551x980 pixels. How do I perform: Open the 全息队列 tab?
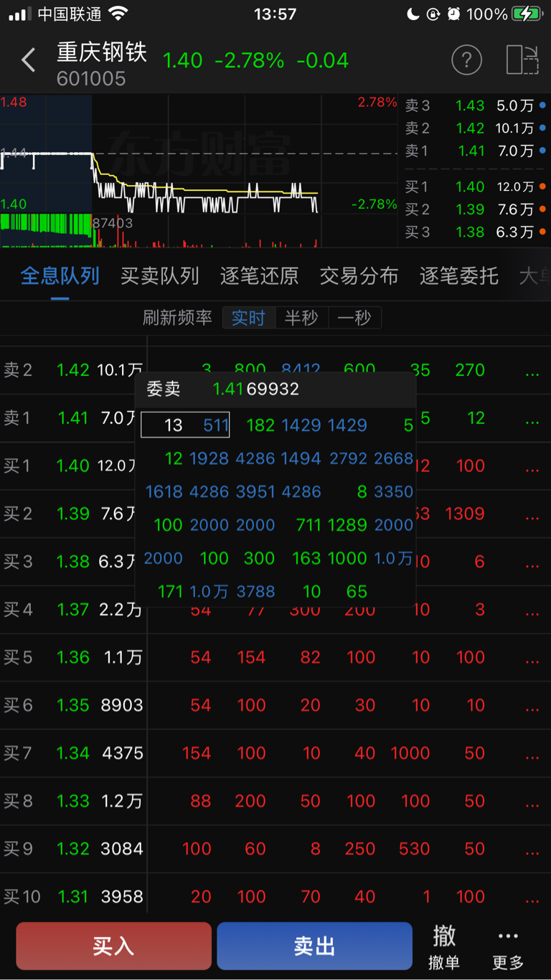60,275
